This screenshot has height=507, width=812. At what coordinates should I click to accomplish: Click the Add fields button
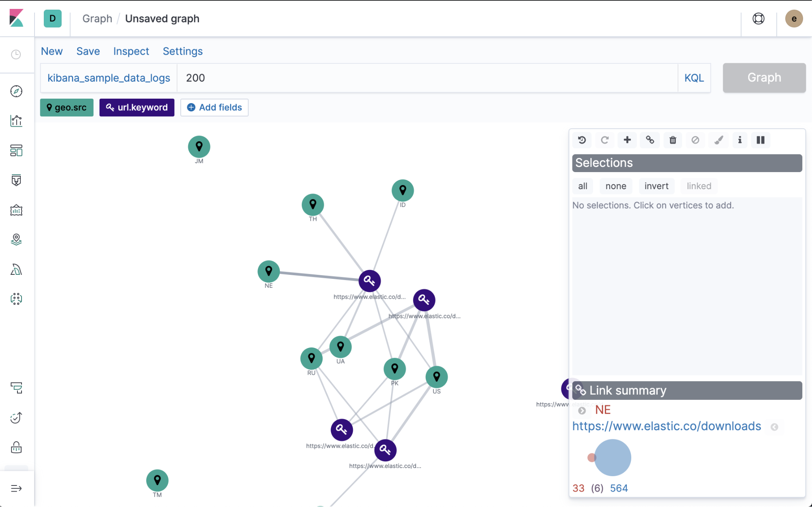(214, 108)
